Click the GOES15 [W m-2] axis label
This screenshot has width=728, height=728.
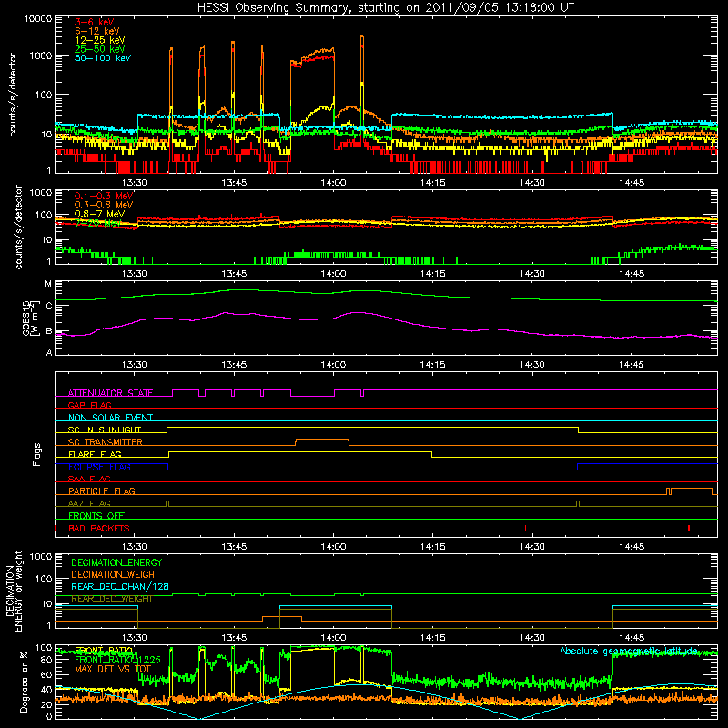coord(31,318)
